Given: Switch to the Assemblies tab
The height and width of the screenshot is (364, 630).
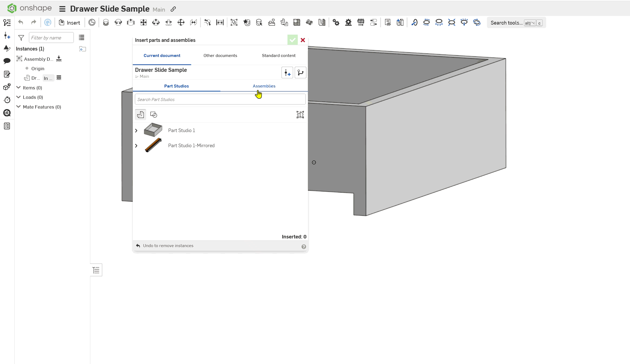Looking at the screenshot, I should (264, 86).
